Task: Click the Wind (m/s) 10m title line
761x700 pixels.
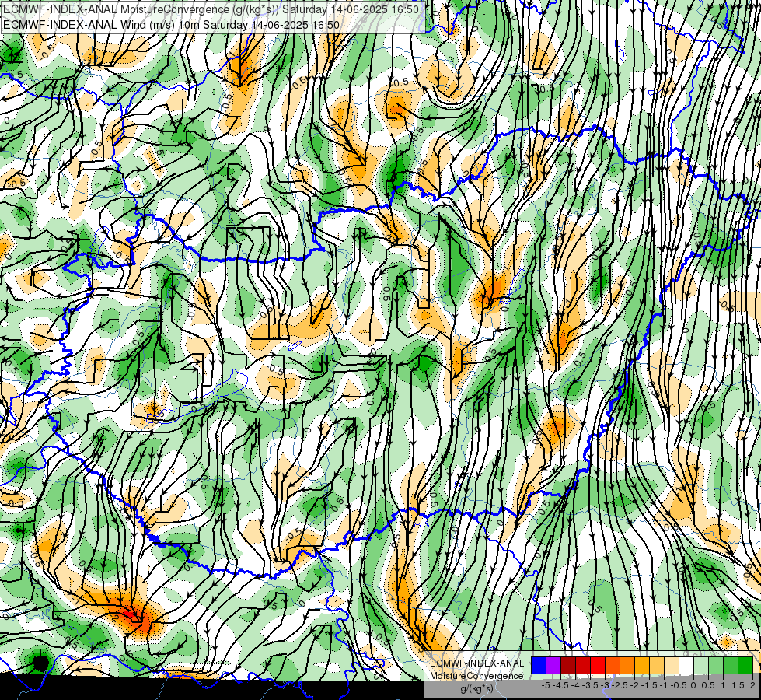Action: (x=171, y=24)
